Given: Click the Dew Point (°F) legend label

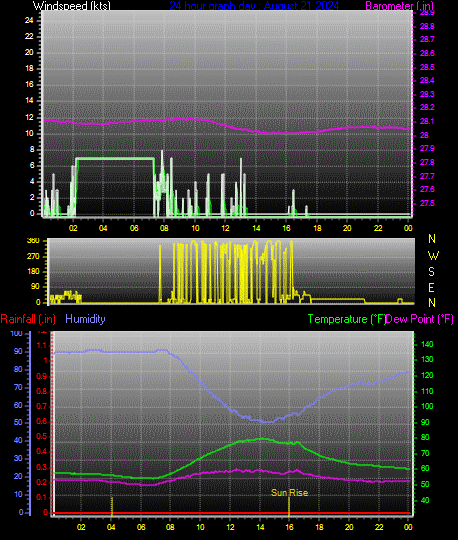Looking at the screenshot, I should (x=419, y=319).
